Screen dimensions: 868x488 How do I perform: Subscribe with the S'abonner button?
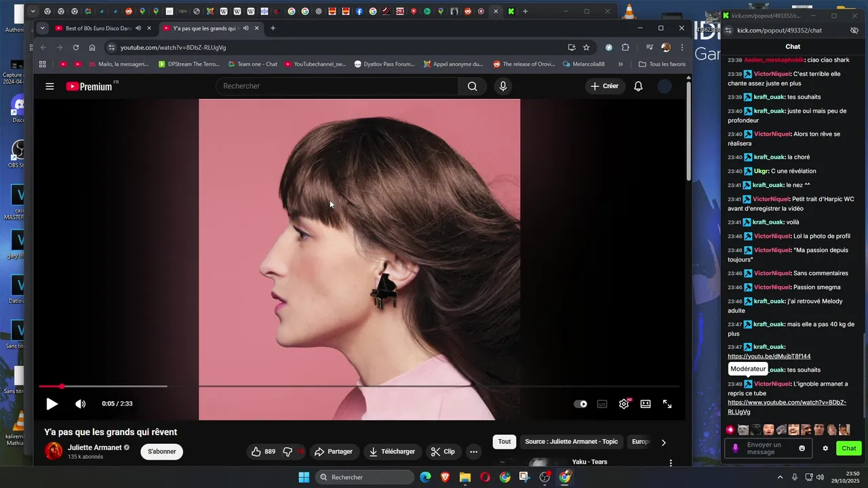(162, 451)
